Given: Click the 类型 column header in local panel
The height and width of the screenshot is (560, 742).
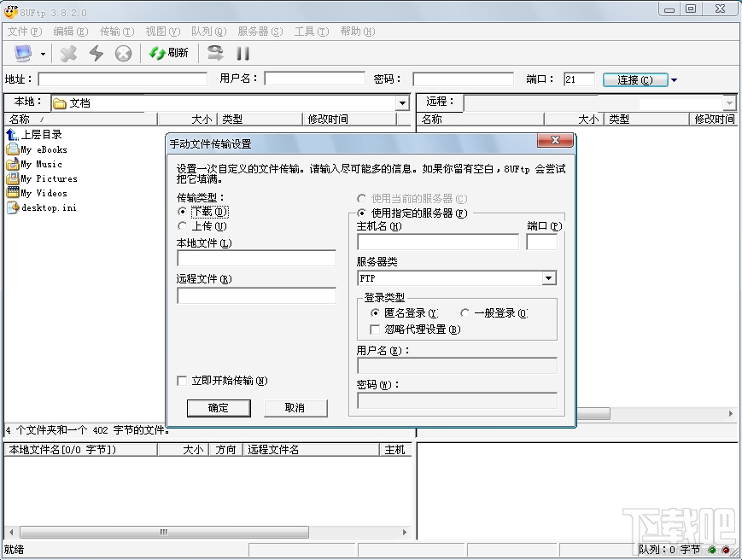Looking at the screenshot, I should tap(260, 120).
